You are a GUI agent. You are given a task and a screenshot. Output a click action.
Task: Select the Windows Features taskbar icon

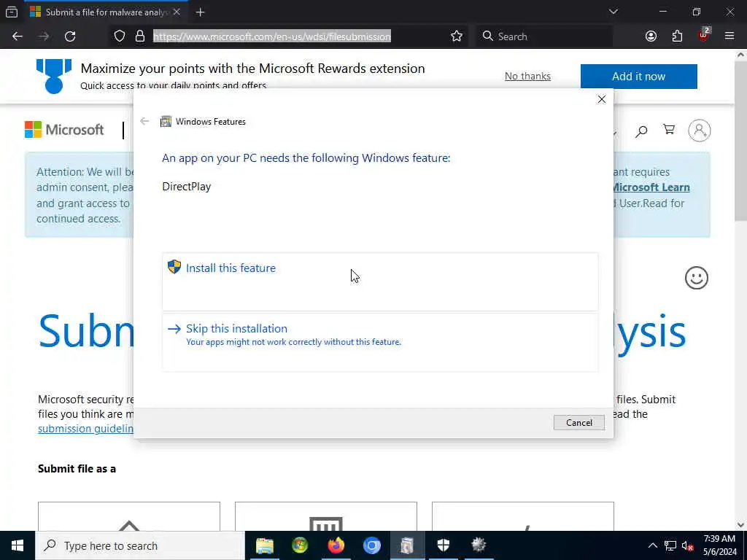pyautogui.click(x=407, y=545)
